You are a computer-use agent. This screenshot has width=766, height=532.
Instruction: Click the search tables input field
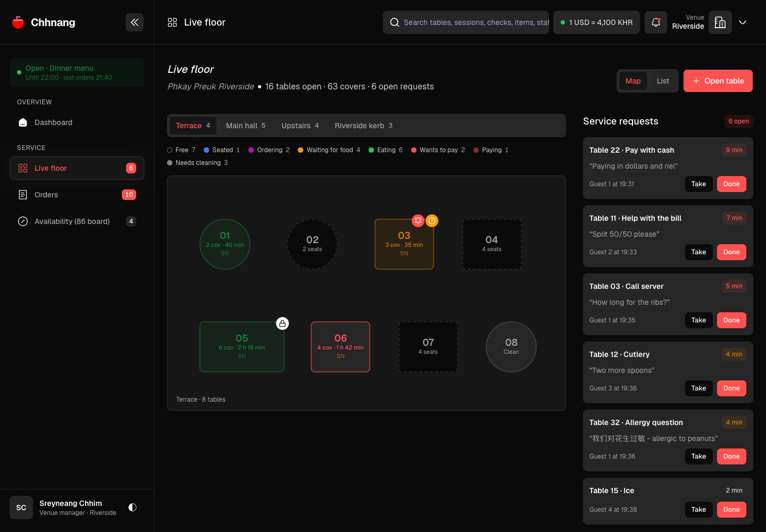point(466,22)
